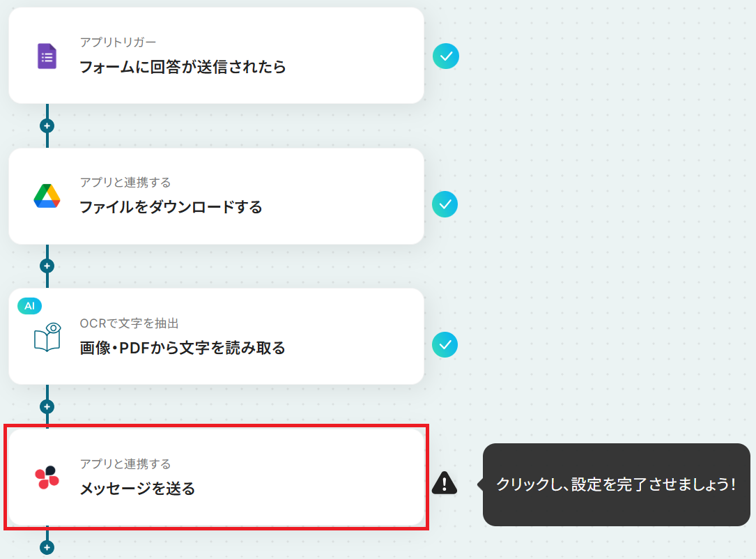Add a step below the OCR card
This screenshot has height=559, width=756.
tap(47, 406)
